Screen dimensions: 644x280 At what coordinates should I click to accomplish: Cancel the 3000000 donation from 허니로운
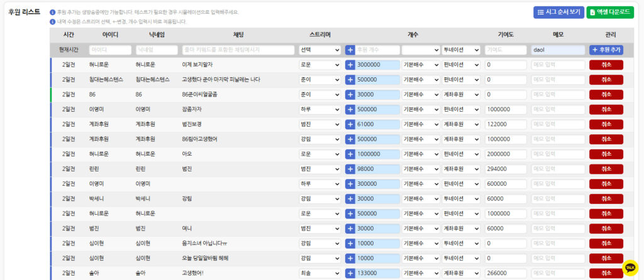click(x=606, y=65)
